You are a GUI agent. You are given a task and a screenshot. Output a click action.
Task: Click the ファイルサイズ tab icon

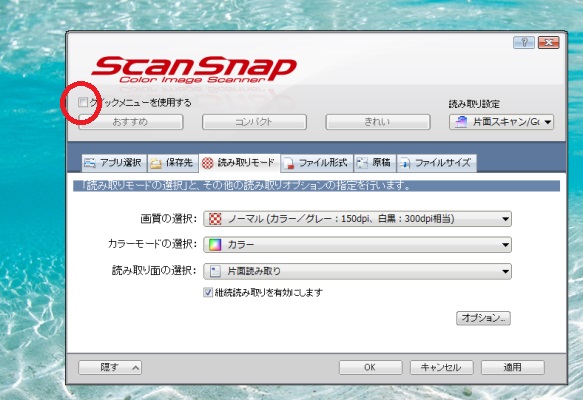pos(405,163)
